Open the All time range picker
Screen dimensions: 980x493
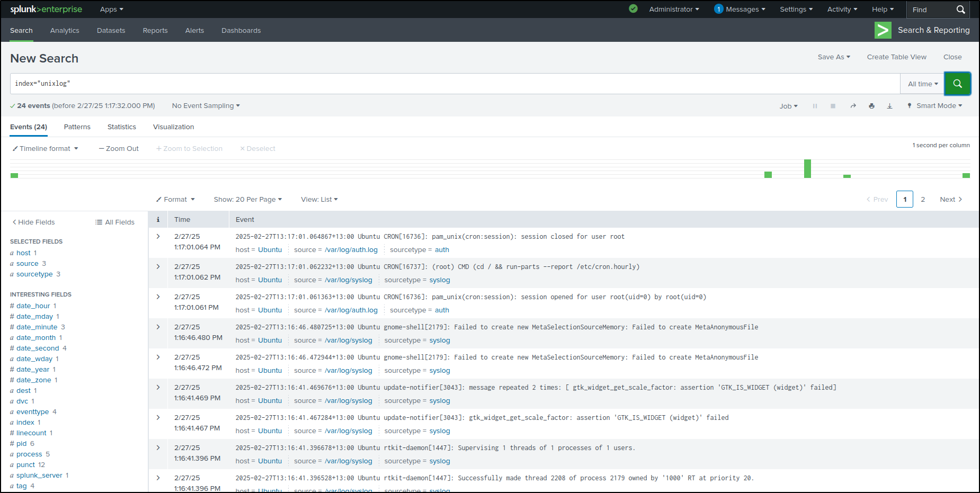[x=922, y=83]
